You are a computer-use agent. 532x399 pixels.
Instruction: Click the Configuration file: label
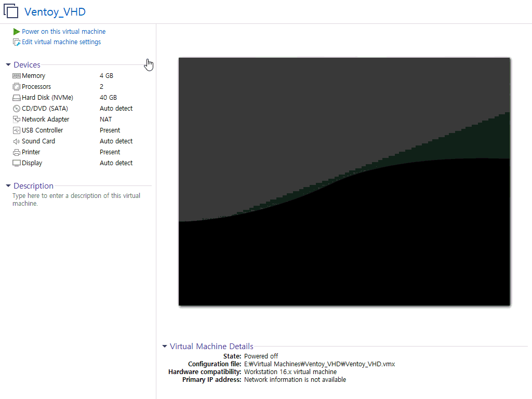tap(215, 364)
